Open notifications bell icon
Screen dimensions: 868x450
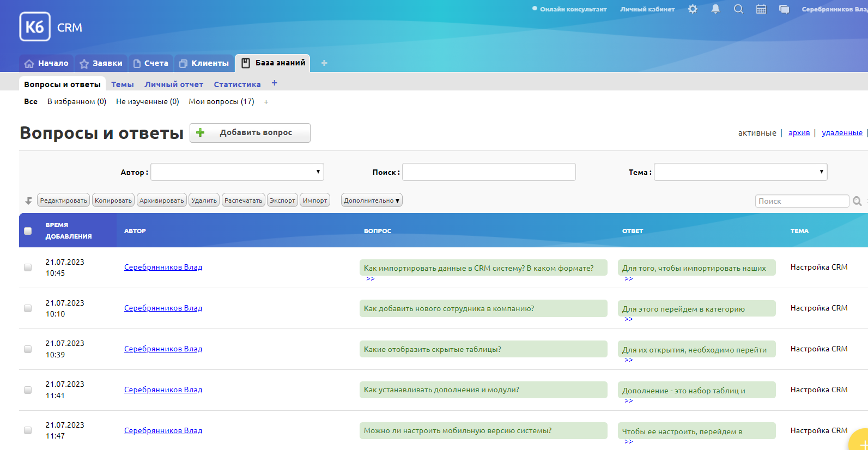pos(715,9)
